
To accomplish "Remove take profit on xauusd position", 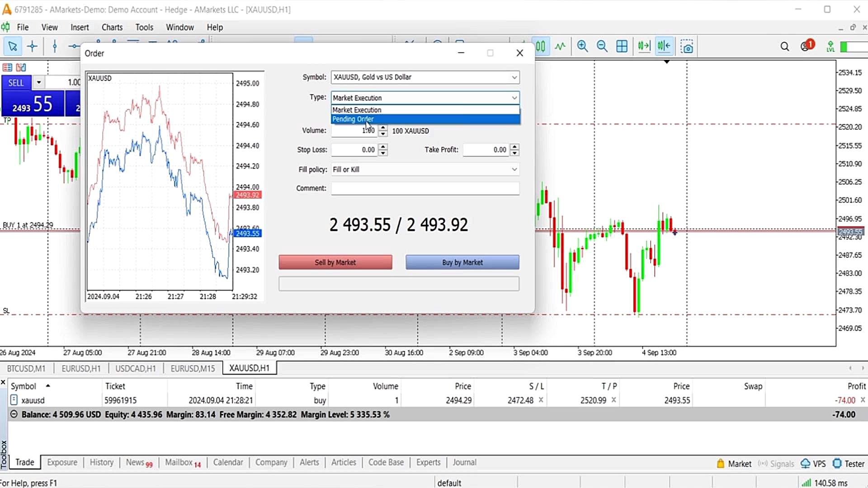I will point(614,400).
